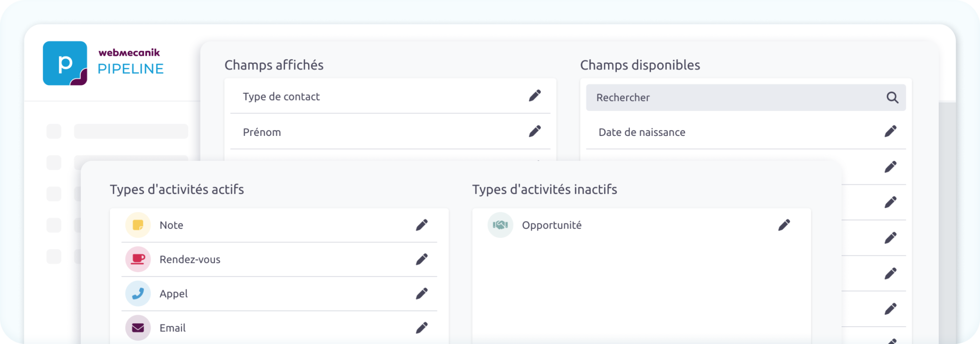Click the purple Email envelope icon
This screenshot has width=980, height=344.
[138, 328]
